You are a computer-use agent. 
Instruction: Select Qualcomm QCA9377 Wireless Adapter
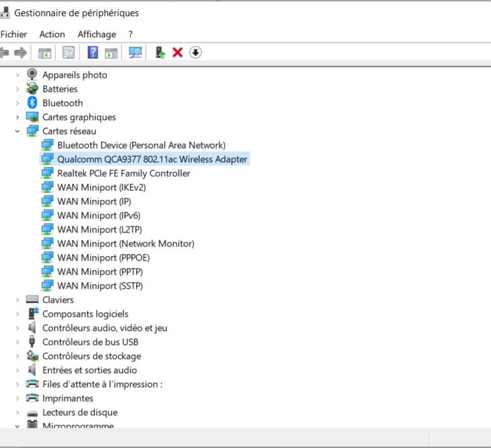[x=152, y=159]
